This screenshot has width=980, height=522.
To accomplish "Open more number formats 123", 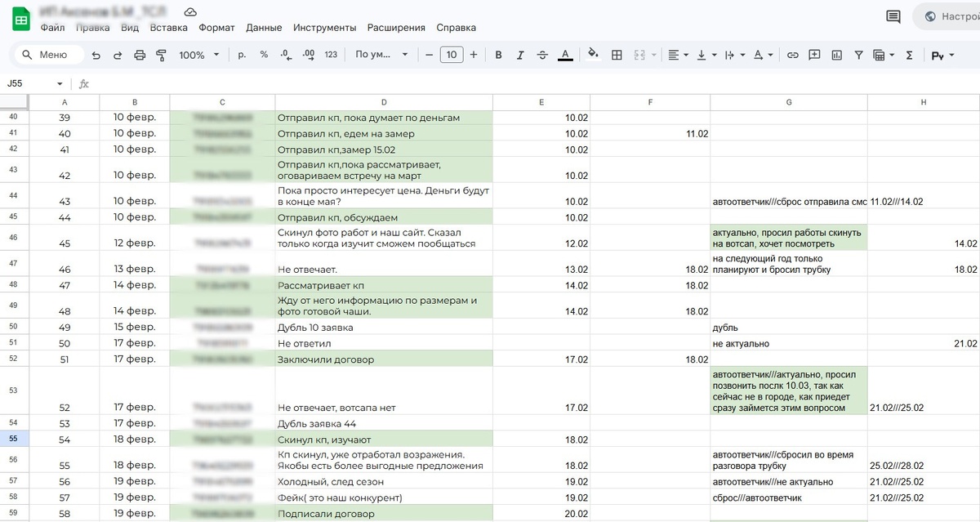I will pos(331,55).
